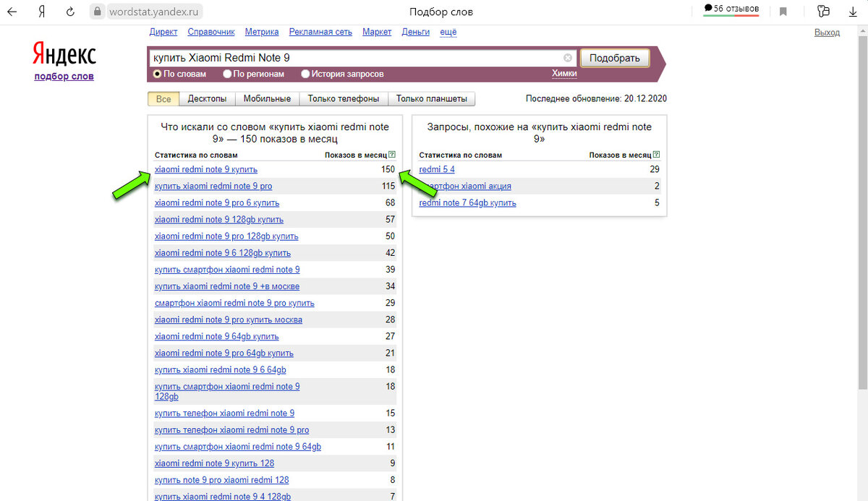Viewport: 868px width, 501px height.
Task: Open the подбор слов link
Action: click(64, 77)
